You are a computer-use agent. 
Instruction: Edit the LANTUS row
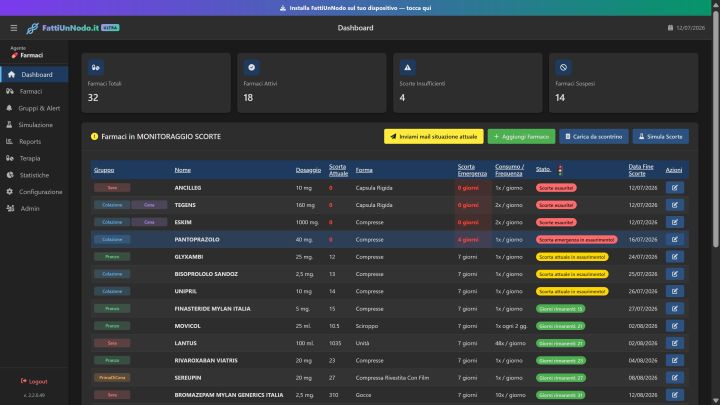[675, 343]
